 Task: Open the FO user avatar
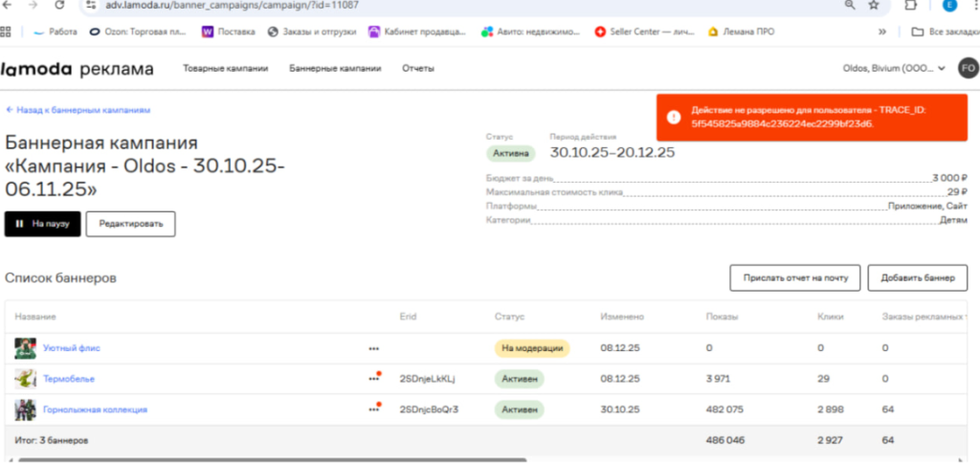coord(969,68)
